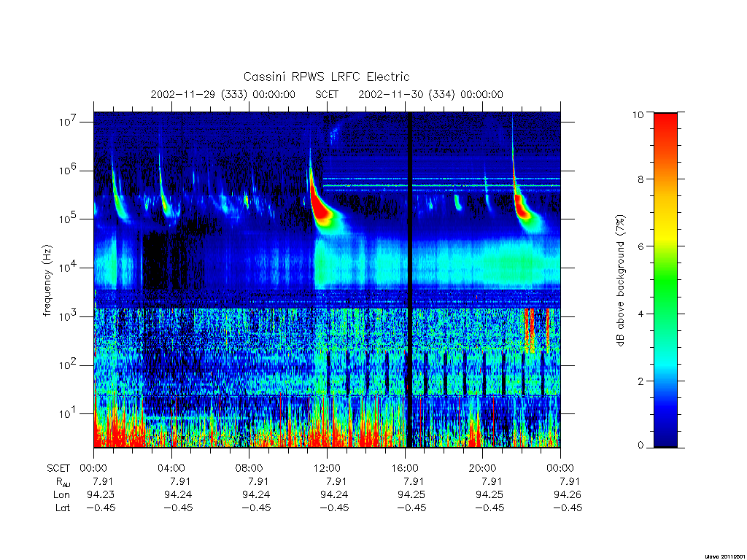Click the longitude value 94.26
747x560 pixels.
568,495
